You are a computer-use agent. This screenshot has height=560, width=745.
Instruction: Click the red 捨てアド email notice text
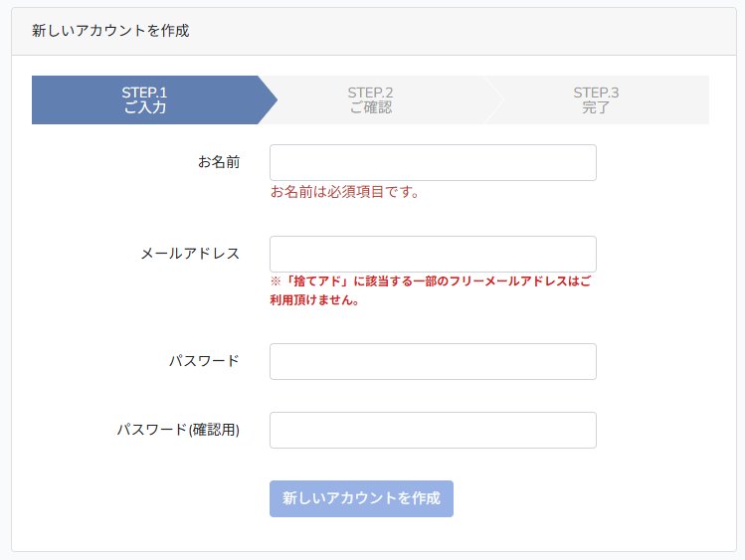click(x=431, y=290)
